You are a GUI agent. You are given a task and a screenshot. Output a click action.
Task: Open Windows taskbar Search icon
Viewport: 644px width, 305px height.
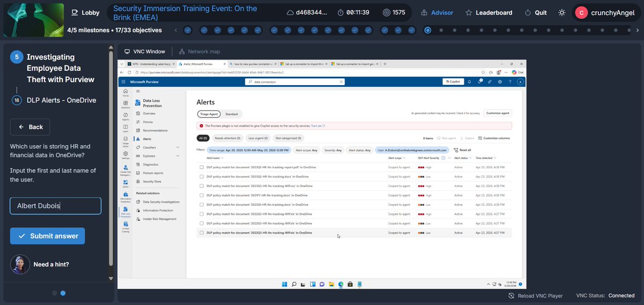[x=294, y=284]
